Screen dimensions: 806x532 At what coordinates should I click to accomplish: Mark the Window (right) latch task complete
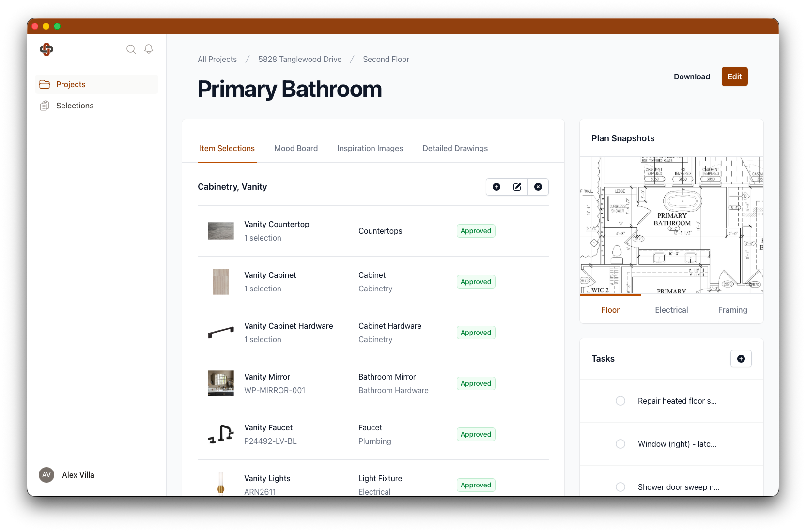coord(620,444)
